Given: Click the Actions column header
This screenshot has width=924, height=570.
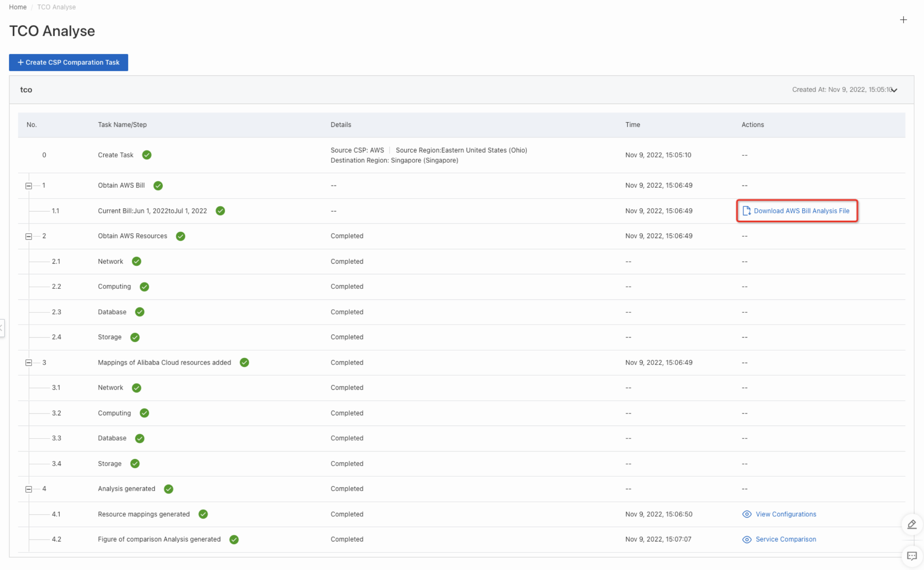Looking at the screenshot, I should click(x=753, y=125).
